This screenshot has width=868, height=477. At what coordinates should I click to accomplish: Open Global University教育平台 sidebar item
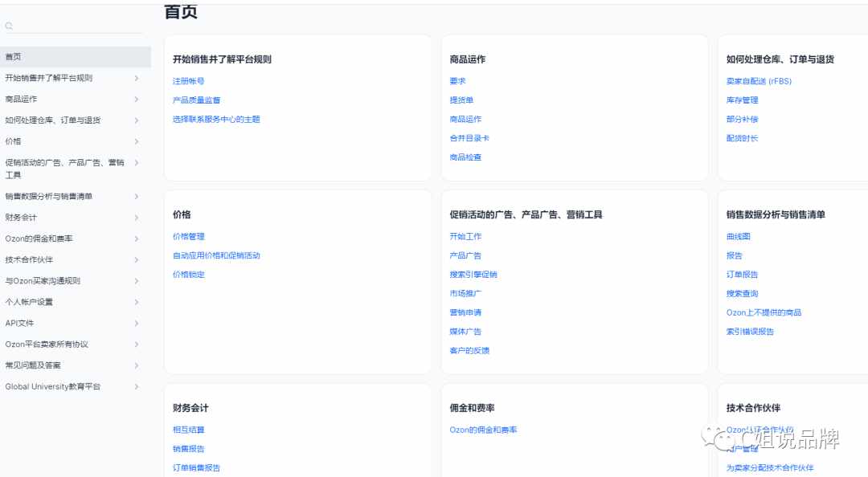coord(53,386)
